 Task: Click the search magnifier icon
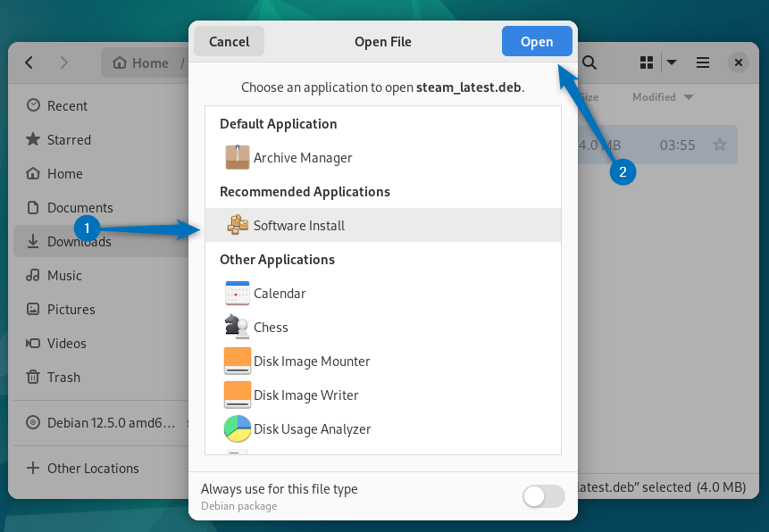tap(589, 62)
